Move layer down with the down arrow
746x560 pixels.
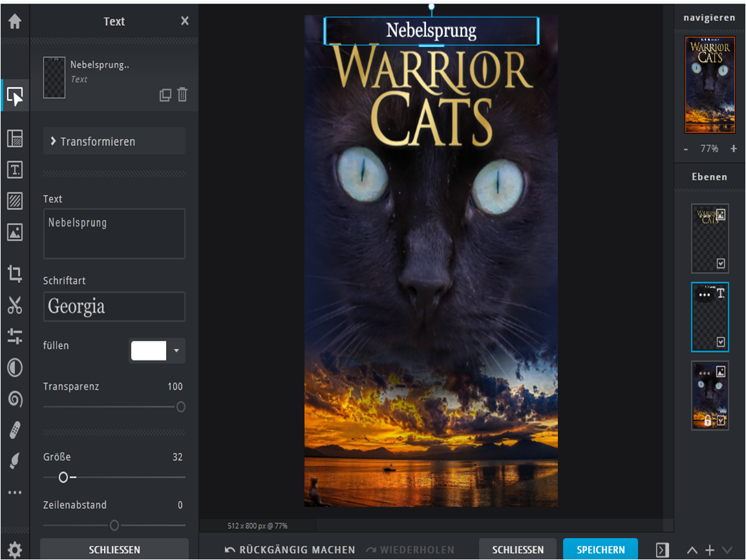pos(727,550)
